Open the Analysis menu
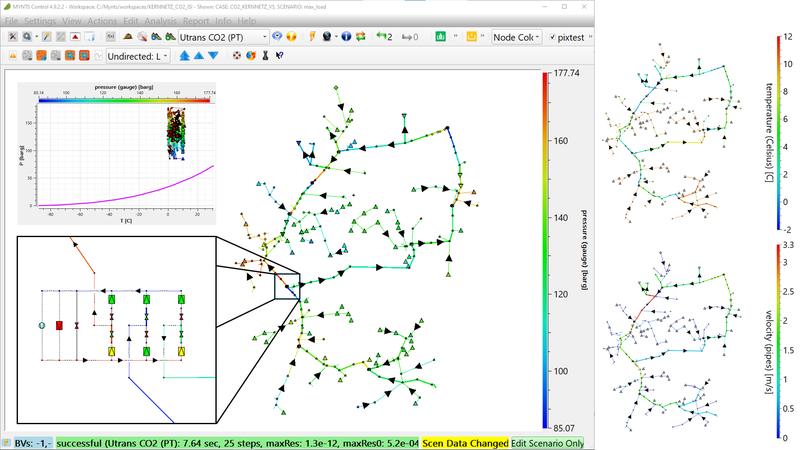800x450 pixels. [160, 21]
